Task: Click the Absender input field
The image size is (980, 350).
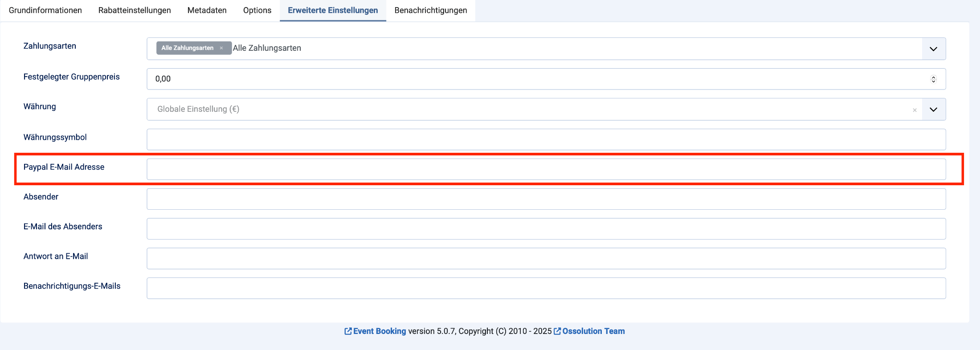Action: point(546,199)
